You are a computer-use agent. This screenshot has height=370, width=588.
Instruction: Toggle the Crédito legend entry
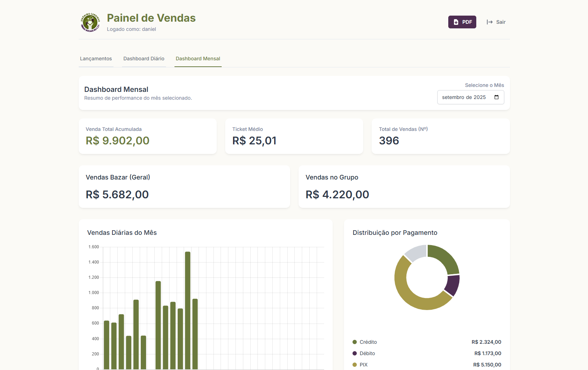(x=368, y=342)
